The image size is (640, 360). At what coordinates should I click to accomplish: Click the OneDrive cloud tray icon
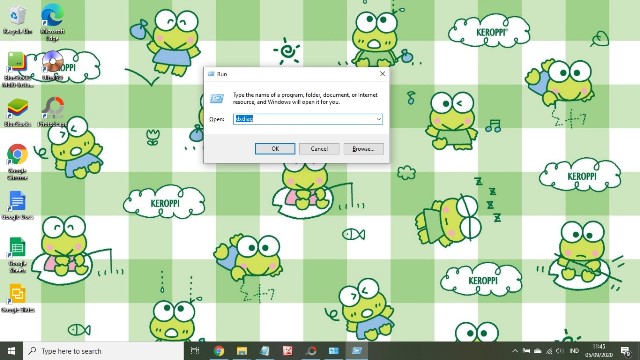pos(538,351)
